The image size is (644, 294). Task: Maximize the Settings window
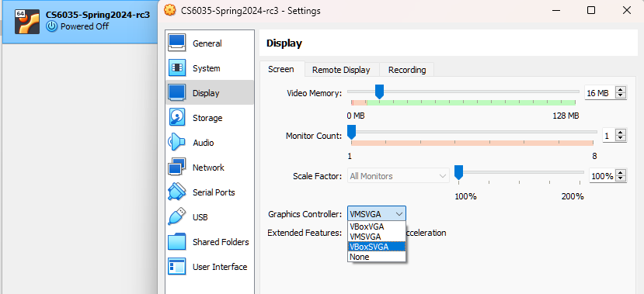tap(591, 10)
